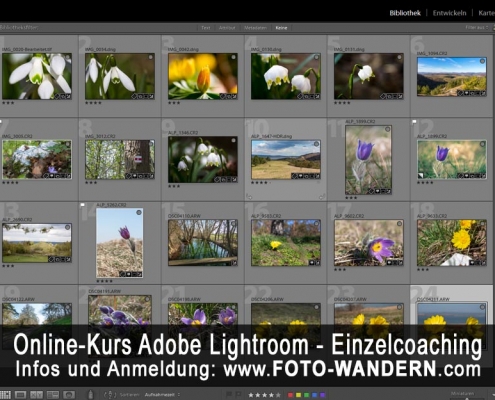Open the People face view

point(69,395)
